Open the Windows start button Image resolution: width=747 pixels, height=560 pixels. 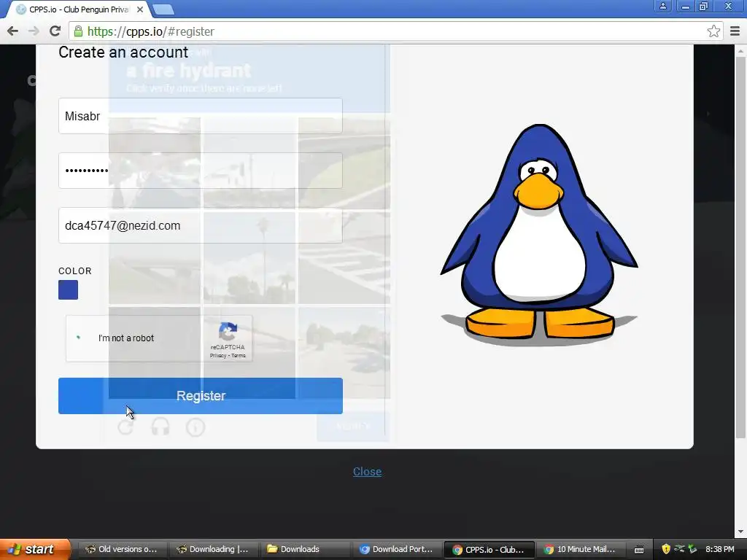click(x=34, y=549)
